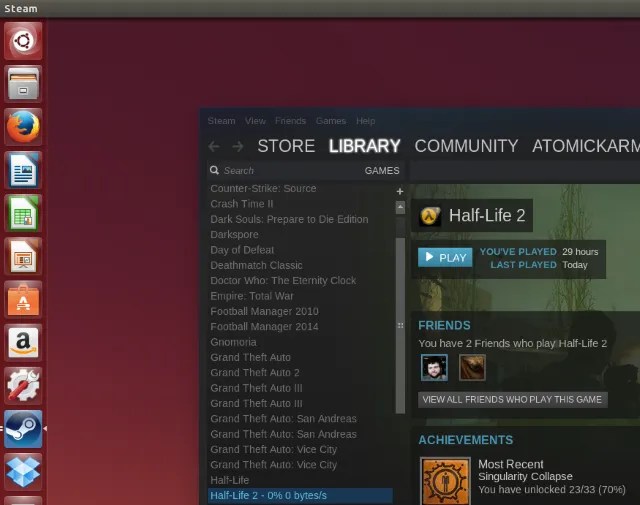Switch to the STORE tab

point(286,146)
